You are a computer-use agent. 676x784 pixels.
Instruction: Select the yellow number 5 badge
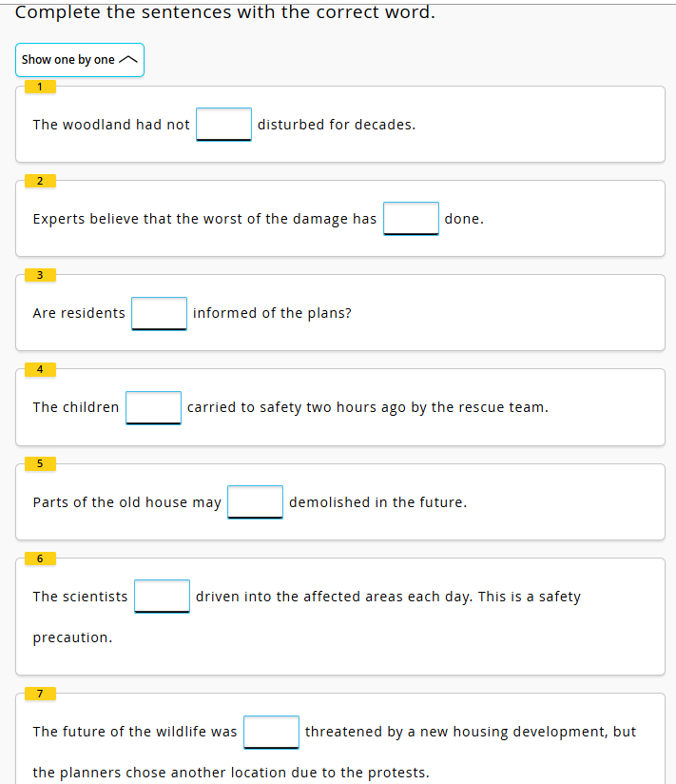tap(40, 463)
